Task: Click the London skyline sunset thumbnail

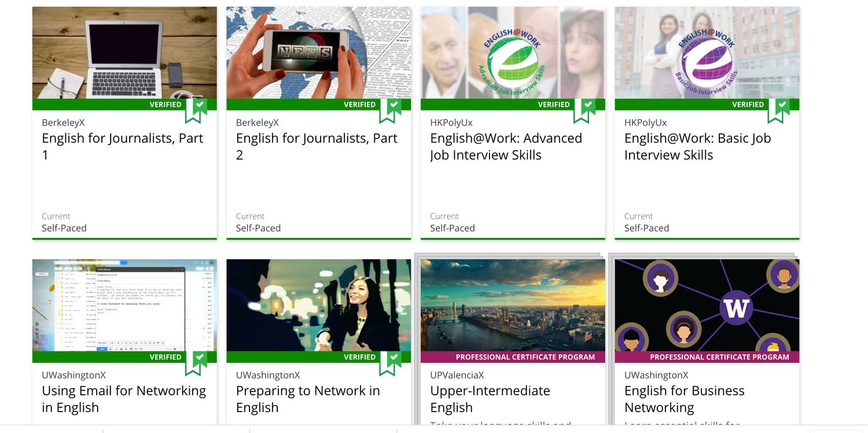Action: pos(513,305)
